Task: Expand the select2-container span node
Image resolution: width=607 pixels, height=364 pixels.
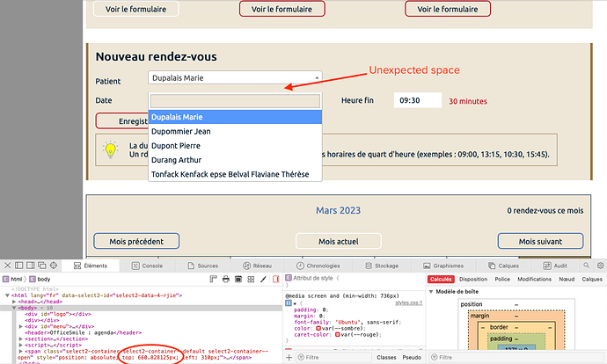Action: pos(20,351)
